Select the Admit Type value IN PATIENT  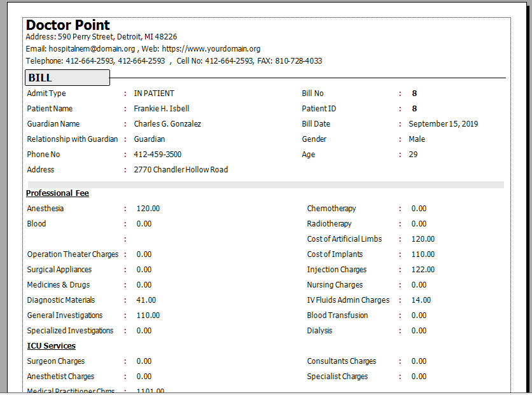154,94
